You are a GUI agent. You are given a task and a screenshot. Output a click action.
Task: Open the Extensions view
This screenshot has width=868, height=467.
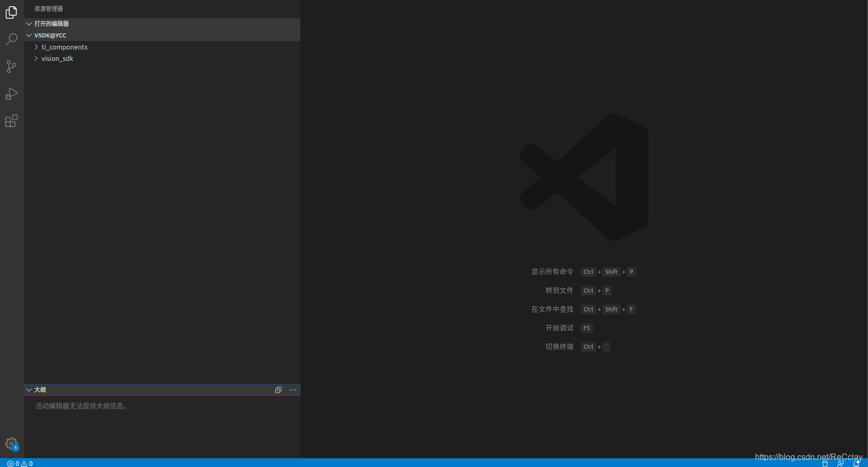coord(11,121)
